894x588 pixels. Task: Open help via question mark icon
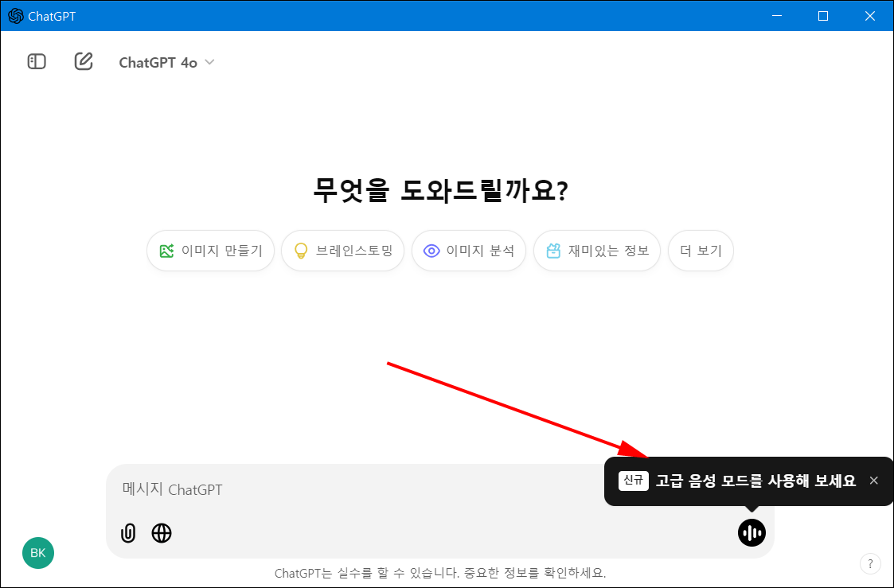click(870, 564)
